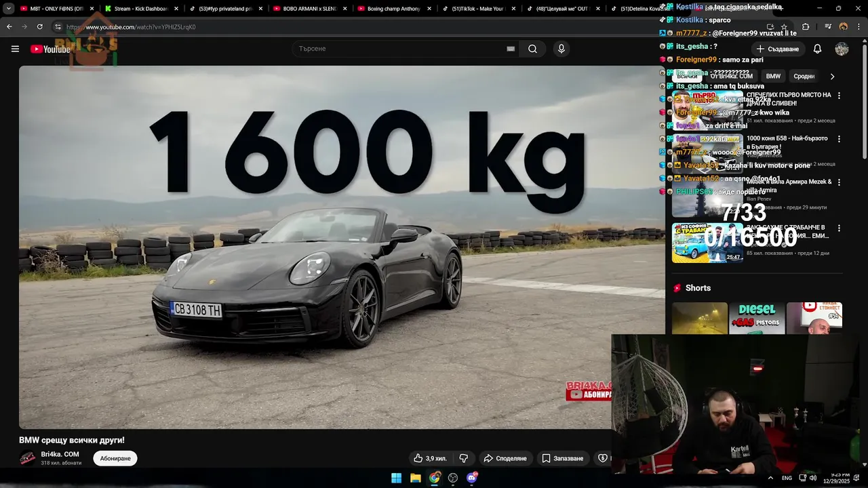Expand the browser tab search dropdown

(x=9, y=9)
